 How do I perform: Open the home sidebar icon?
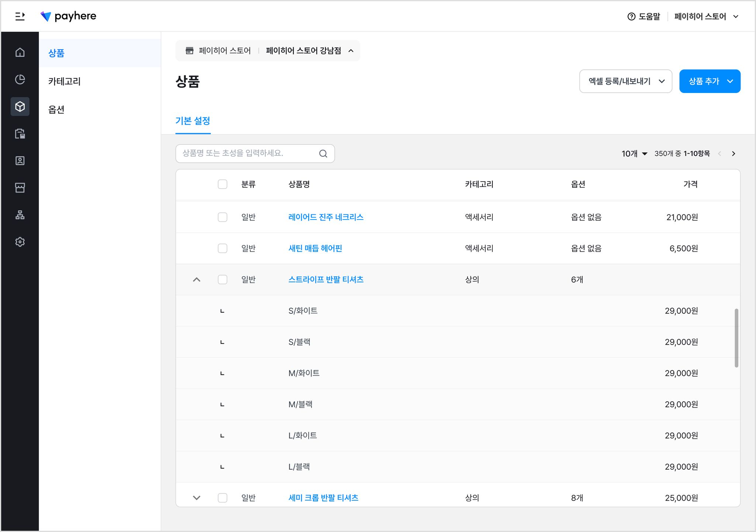click(x=20, y=52)
